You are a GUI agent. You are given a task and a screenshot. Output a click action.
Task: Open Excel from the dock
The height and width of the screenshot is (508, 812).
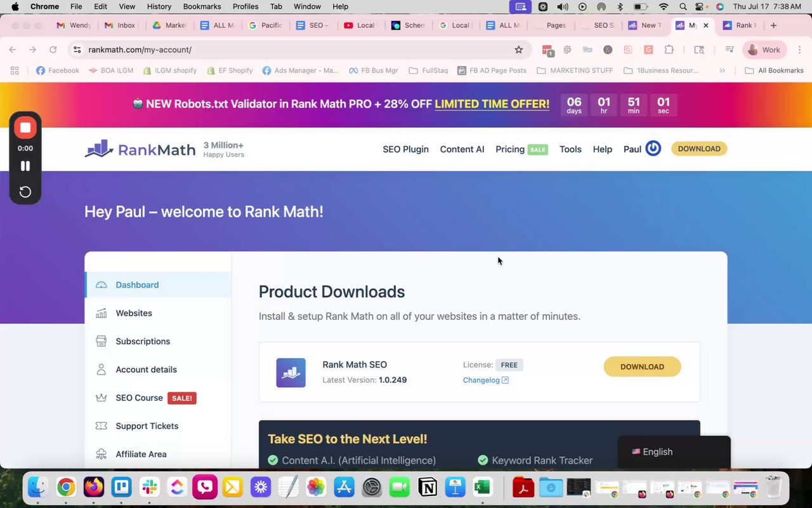[x=483, y=487]
